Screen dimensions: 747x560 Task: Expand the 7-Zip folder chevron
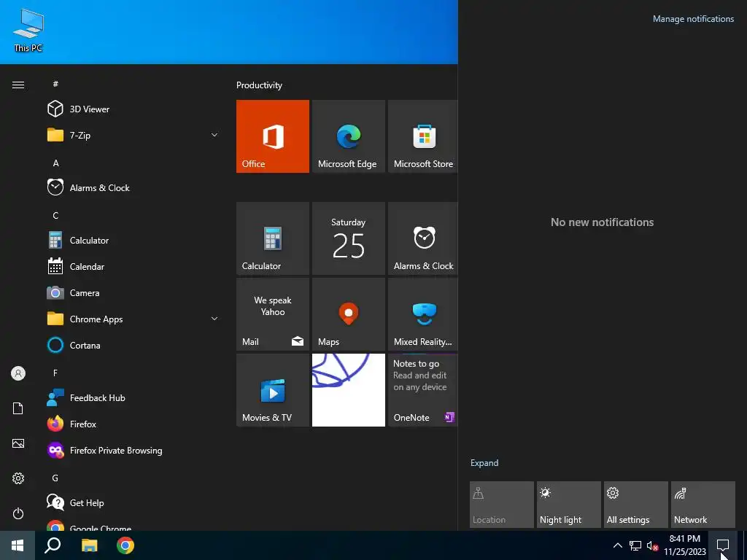[214, 135]
